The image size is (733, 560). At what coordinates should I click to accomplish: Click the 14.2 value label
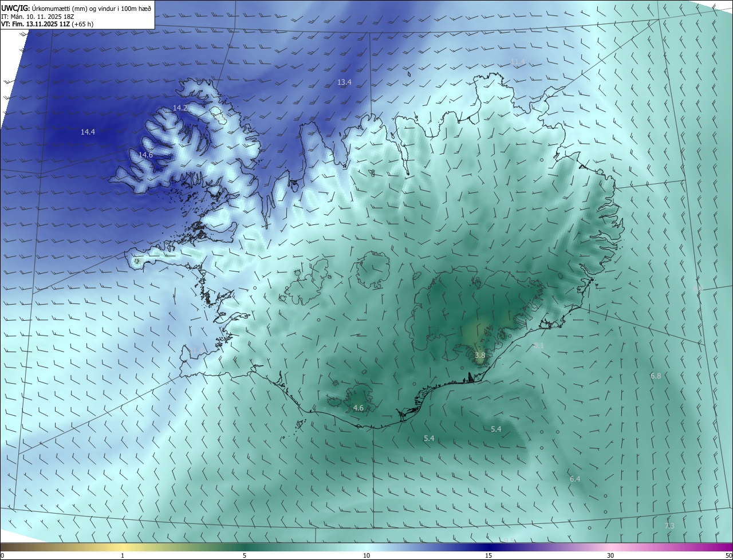pyautogui.click(x=180, y=108)
